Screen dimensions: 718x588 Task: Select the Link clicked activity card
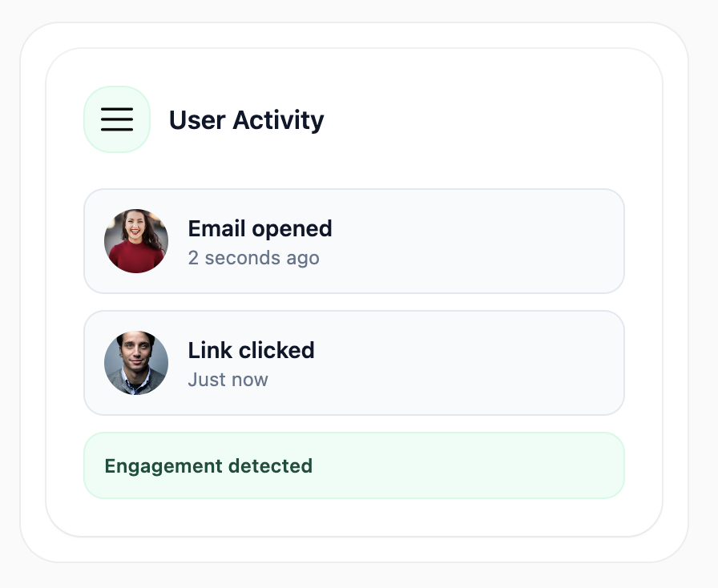353,362
